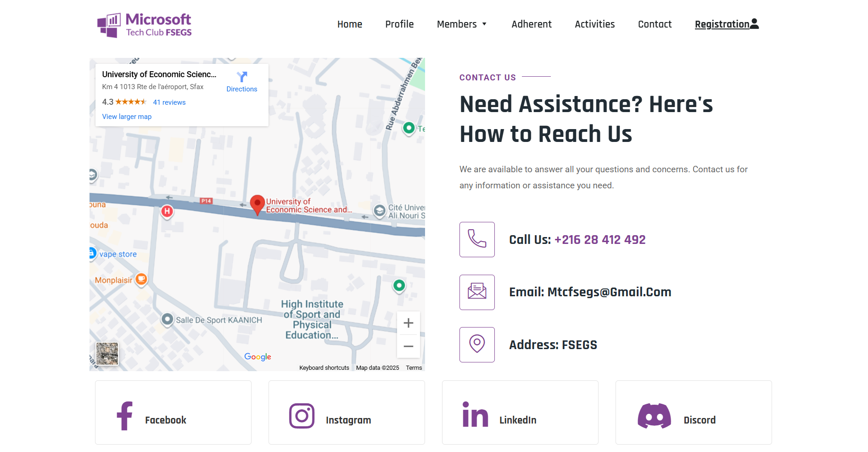Screen dimensions: 868x452
Task: Open the Facebook social card
Action: click(x=173, y=412)
